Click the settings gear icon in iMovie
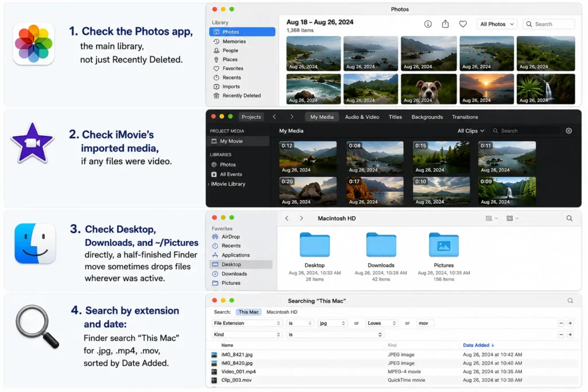This screenshot has height=392, width=588. tap(569, 131)
